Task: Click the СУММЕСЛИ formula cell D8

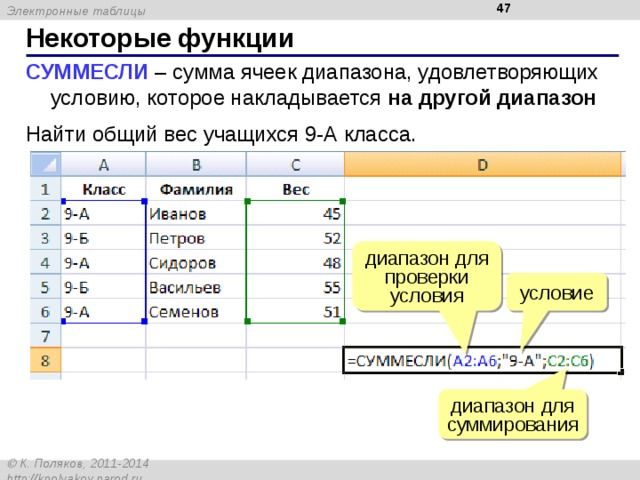Action: coord(483,360)
